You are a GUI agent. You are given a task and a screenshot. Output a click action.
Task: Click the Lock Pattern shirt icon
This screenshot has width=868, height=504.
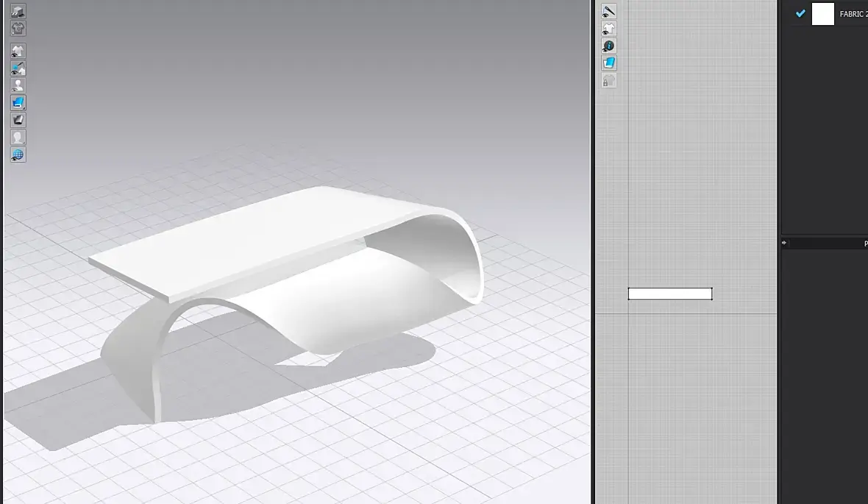(609, 80)
